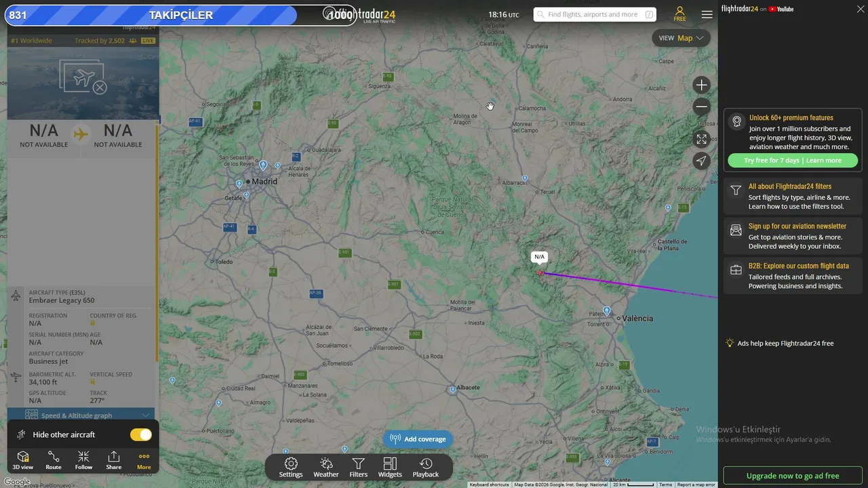Click the map Terms link

coord(665,485)
